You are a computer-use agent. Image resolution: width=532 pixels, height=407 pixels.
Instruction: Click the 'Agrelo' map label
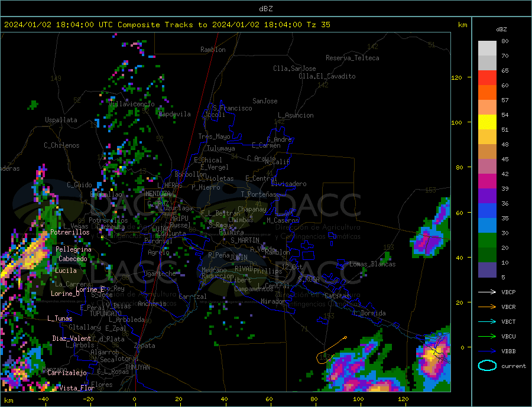point(158,253)
